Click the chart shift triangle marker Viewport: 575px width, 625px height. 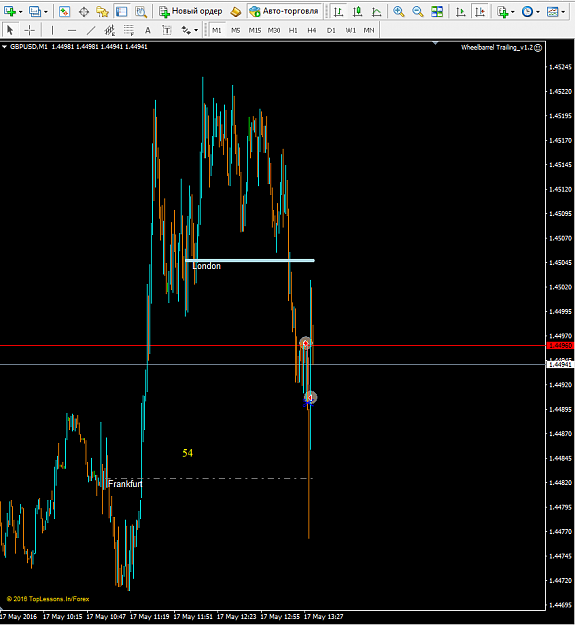435,43
